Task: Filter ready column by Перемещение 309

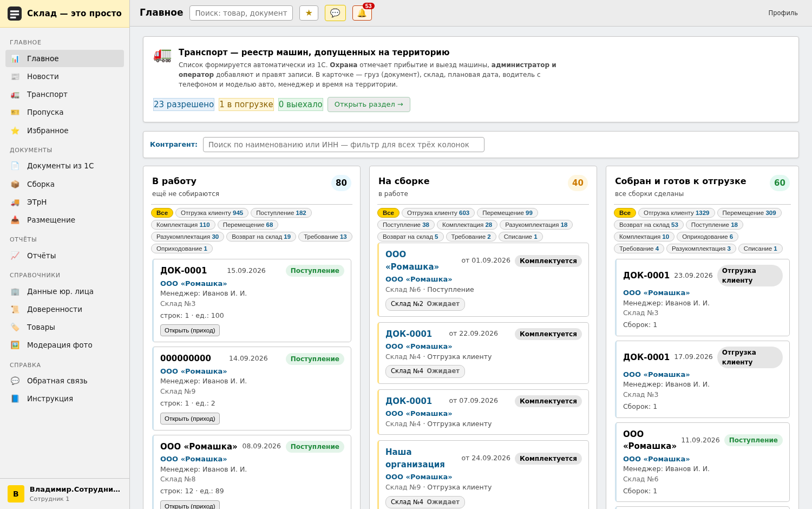Action: pyautogui.click(x=749, y=213)
